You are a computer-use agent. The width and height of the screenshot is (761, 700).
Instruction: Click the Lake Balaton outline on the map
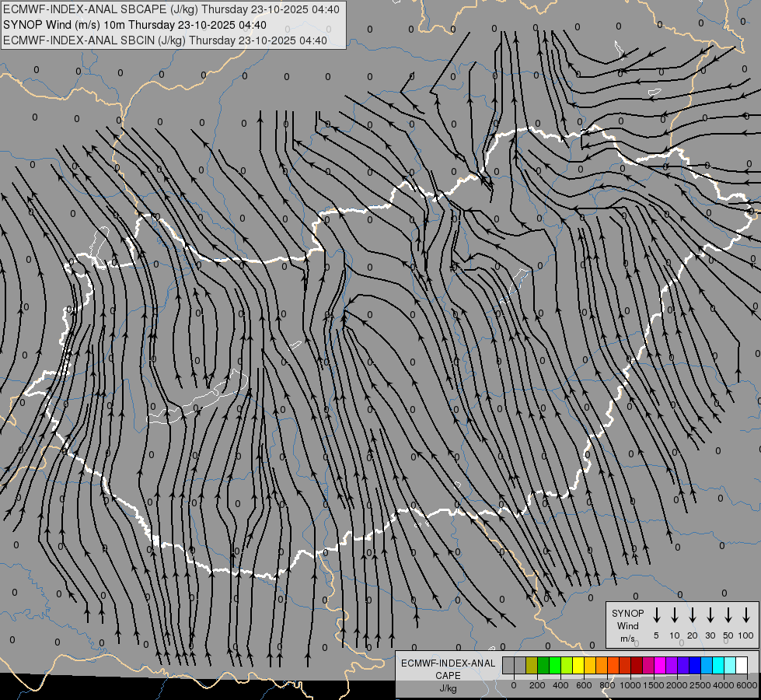198,397
